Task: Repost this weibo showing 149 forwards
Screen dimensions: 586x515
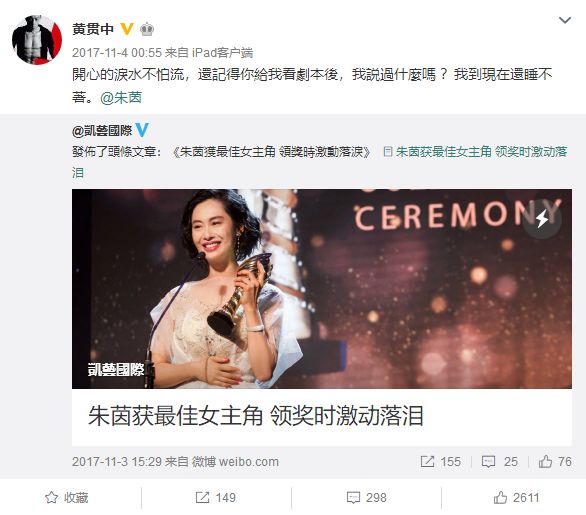Action: point(216,497)
